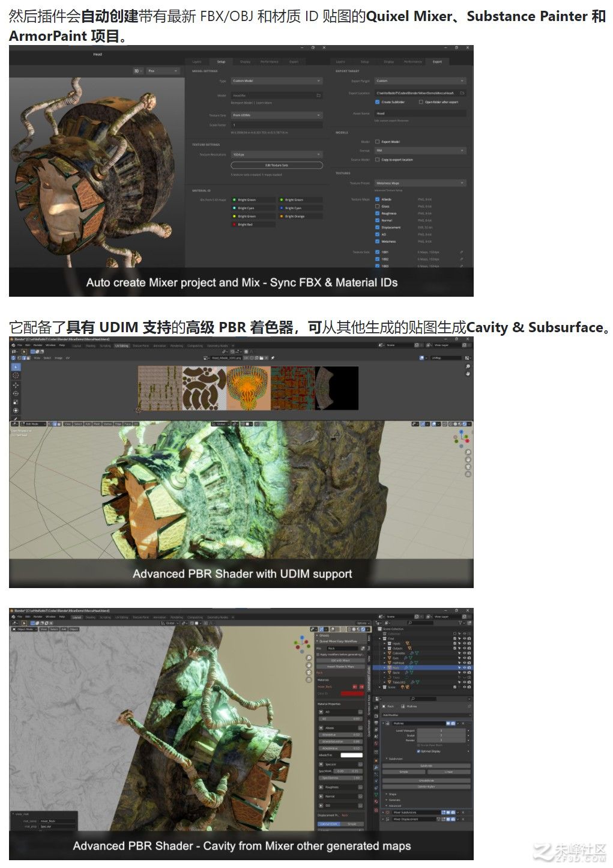Image resolution: width=613 pixels, height=868 pixels.
Task: Hide the Rock object with its eye icon
Action: pyautogui.click(x=464, y=667)
